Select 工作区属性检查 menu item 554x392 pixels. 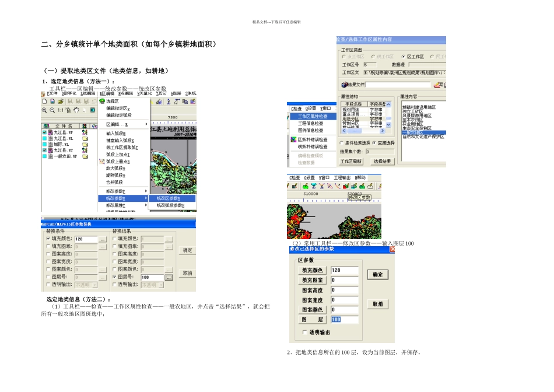313,116
